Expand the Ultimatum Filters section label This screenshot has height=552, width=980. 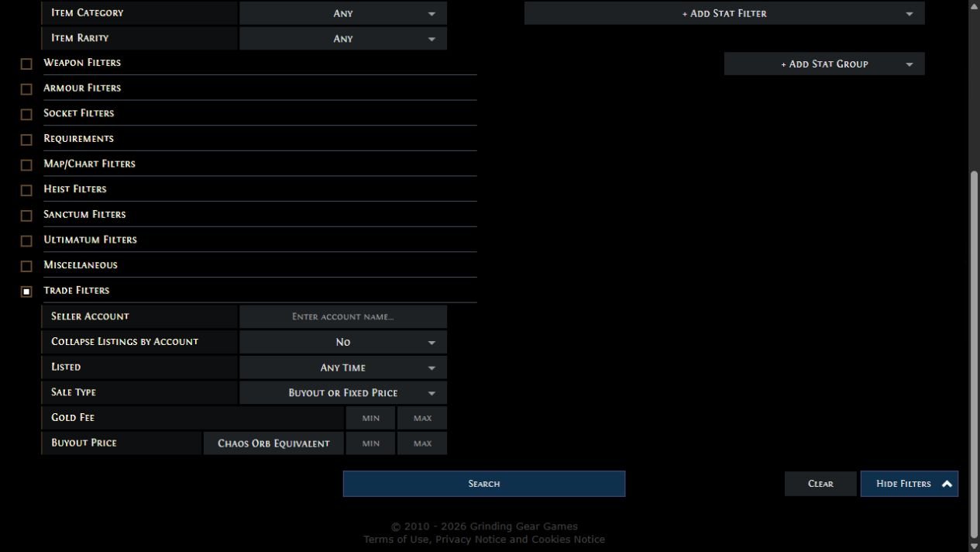[x=90, y=240]
